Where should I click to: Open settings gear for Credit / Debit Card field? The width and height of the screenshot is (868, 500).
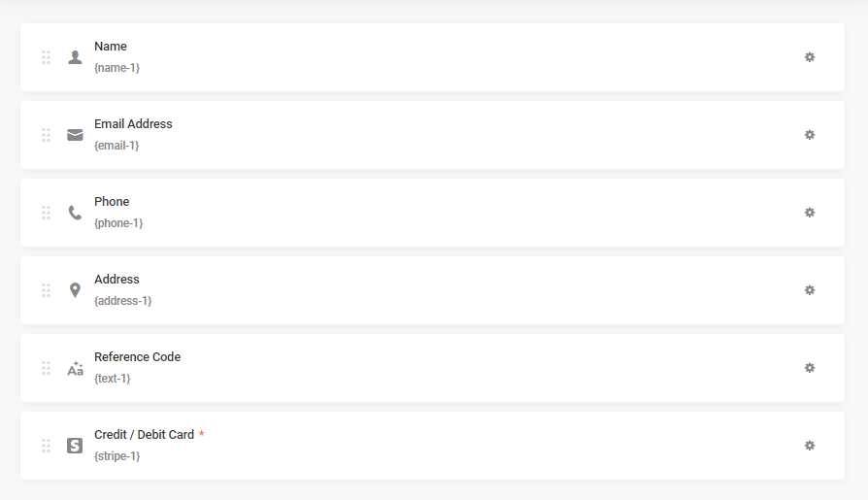tap(810, 446)
